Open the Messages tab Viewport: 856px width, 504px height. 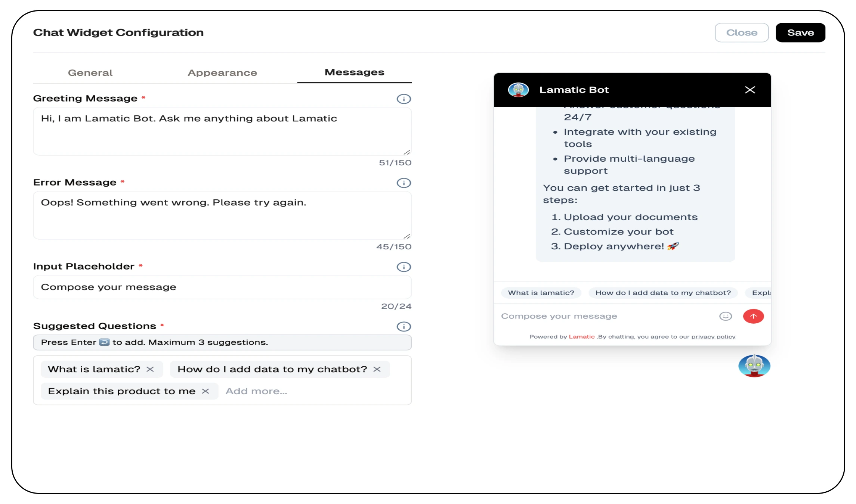point(354,72)
